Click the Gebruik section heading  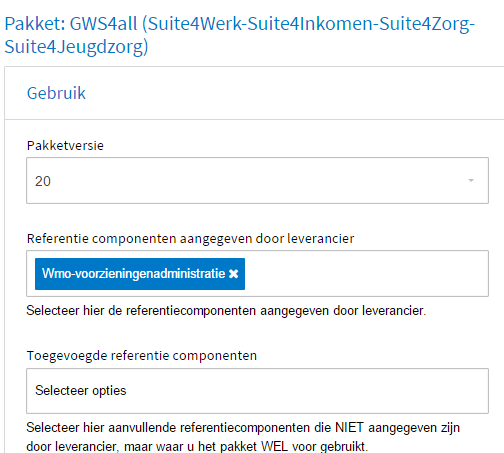tap(56, 93)
